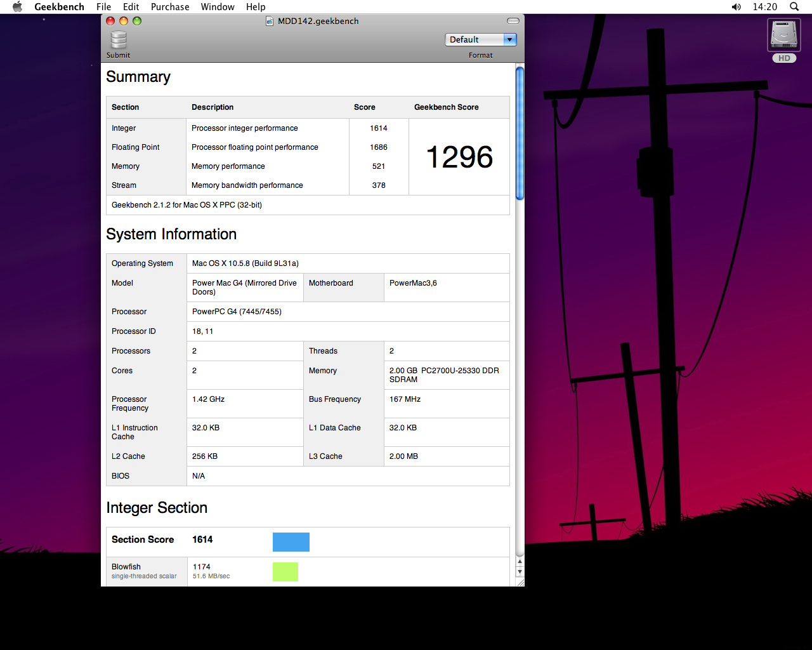
Task: Click the scroll down arrow
Action: click(x=520, y=572)
